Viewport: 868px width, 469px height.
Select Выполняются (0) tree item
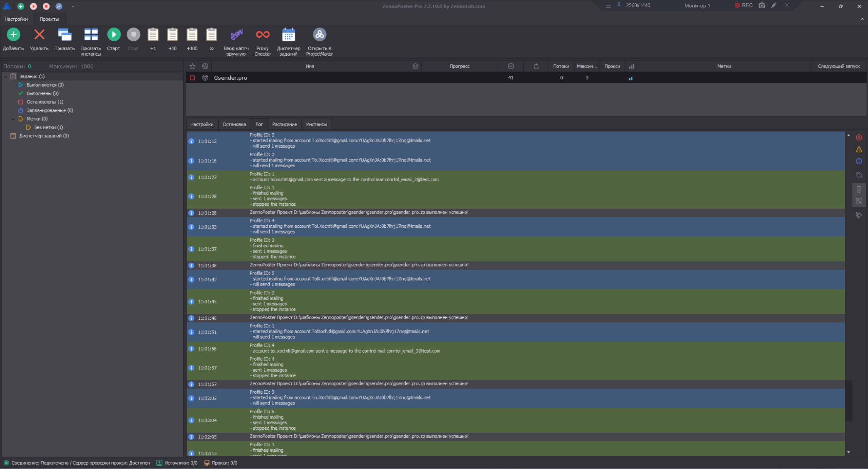45,85
